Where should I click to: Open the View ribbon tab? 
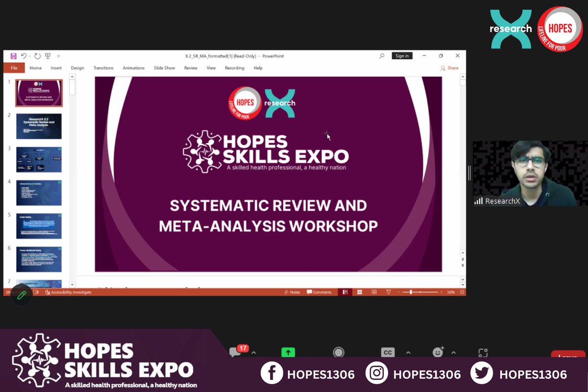211,68
